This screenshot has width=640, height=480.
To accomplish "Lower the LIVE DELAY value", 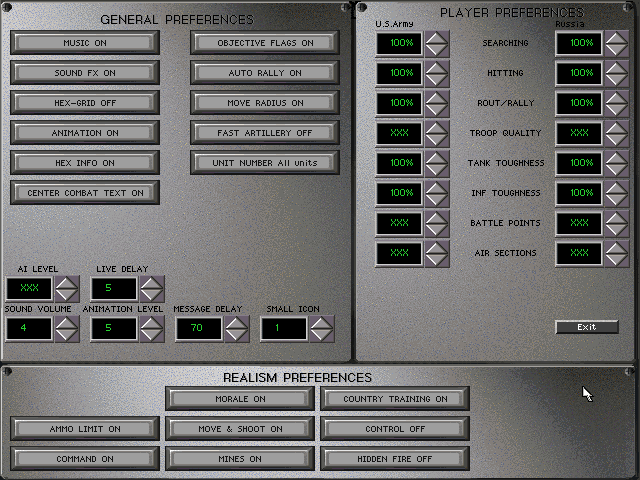I will [x=152, y=295].
